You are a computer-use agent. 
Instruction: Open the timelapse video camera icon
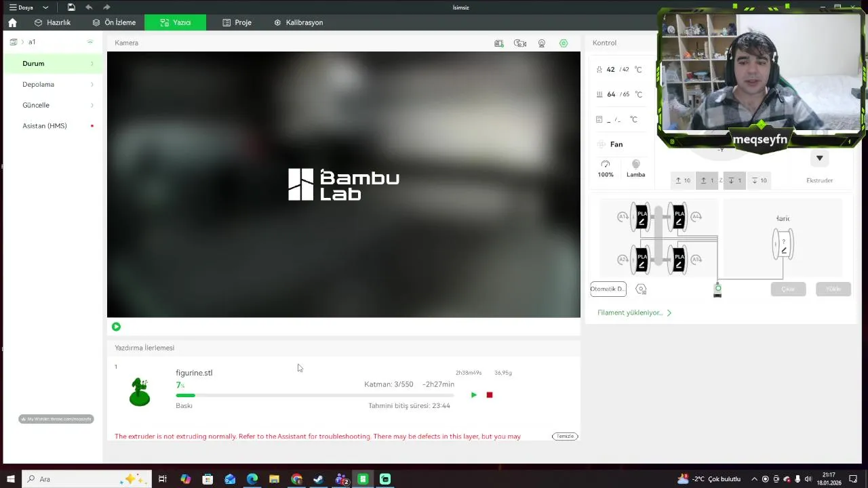click(x=520, y=43)
